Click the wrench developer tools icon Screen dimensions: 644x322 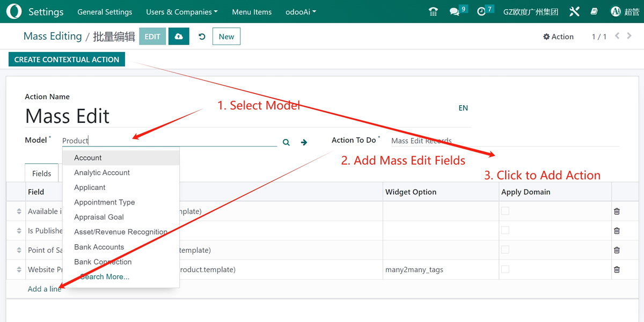click(x=574, y=12)
